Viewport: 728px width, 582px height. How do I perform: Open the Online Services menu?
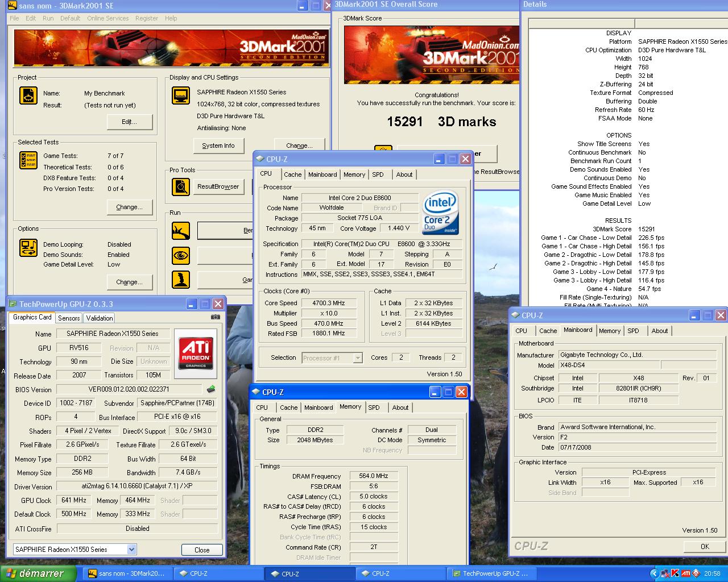[x=107, y=18]
